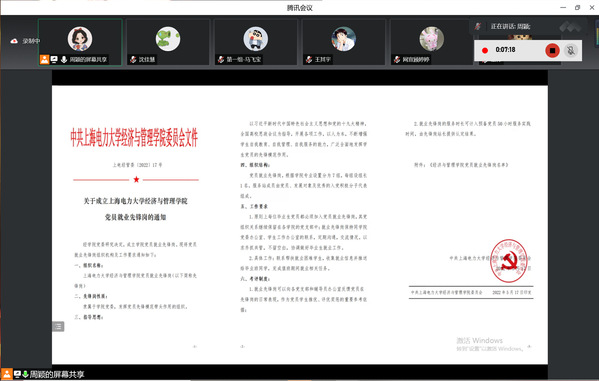Image resolution: width=599 pixels, height=381 pixels.
Task: Click the red document title heading
Action: (x=134, y=138)
